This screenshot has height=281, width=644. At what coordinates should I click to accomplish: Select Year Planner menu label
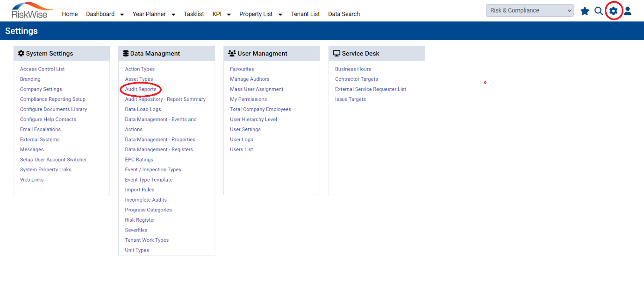pos(149,14)
